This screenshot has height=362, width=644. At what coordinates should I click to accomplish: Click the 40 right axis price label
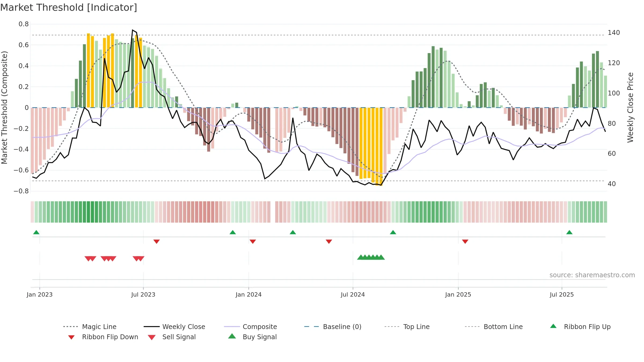[x=612, y=184]
